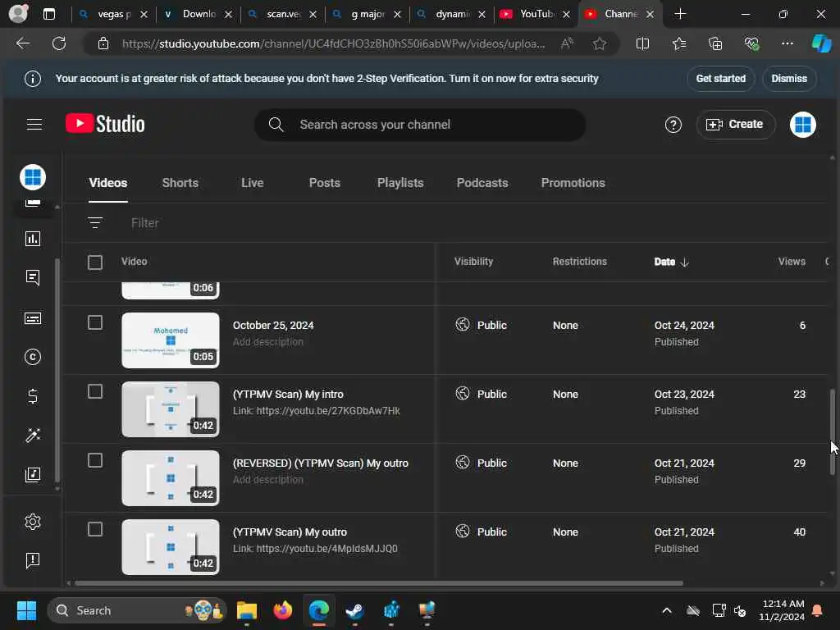Viewport: 840px width, 630px height.
Task: Switch to the Live tab
Action: tap(252, 183)
